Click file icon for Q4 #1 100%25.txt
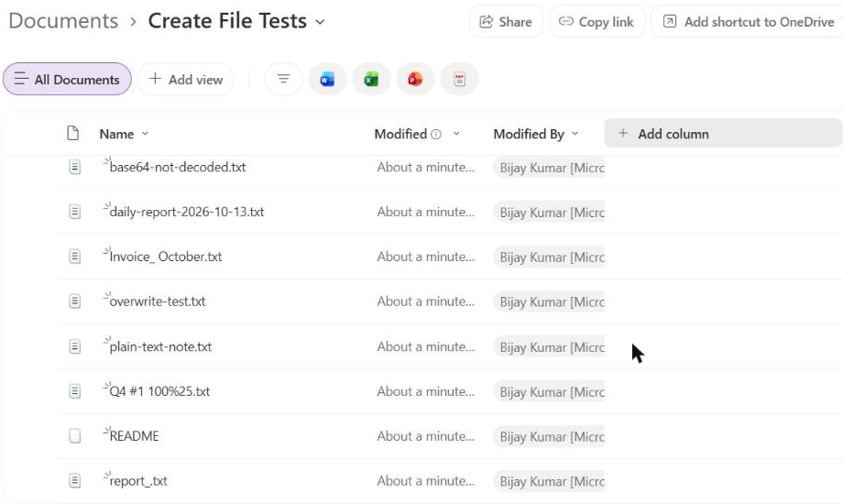The height and width of the screenshot is (504, 843). (x=75, y=391)
